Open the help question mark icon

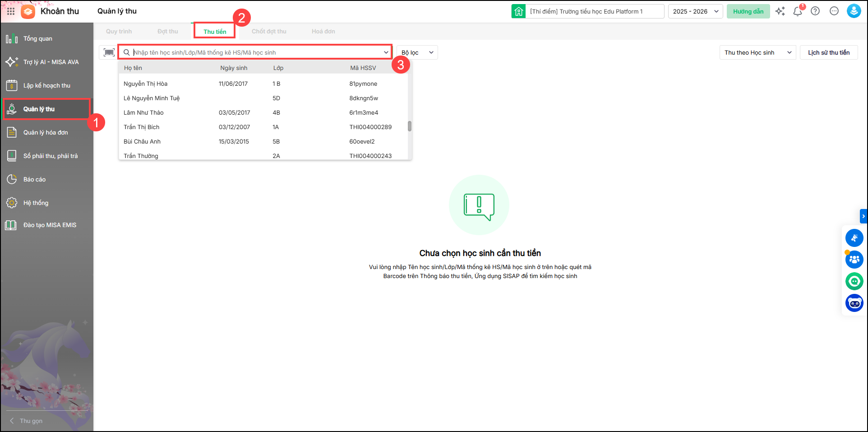click(815, 11)
